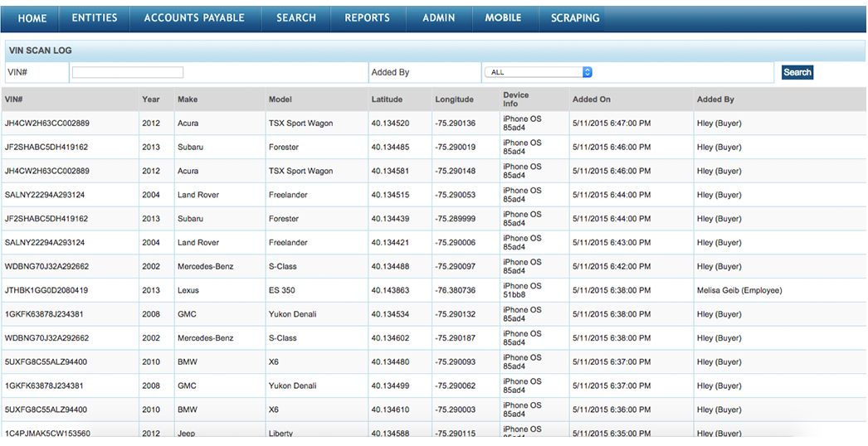The width and height of the screenshot is (868, 446).
Task: Click VIN 1C4PJMAK5CW153560
Action: (47, 434)
